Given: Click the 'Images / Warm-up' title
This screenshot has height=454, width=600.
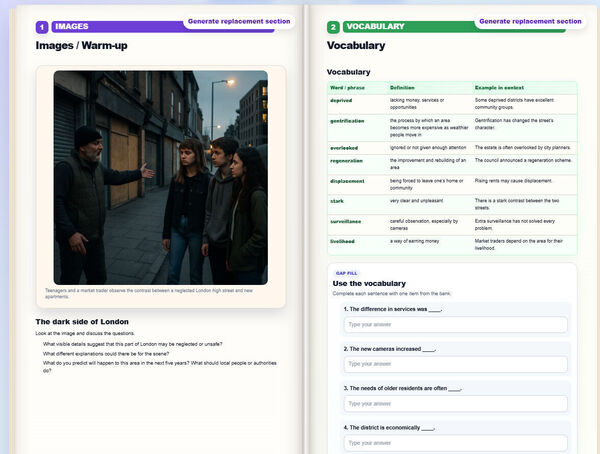Looking at the screenshot, I should (82, 45).
